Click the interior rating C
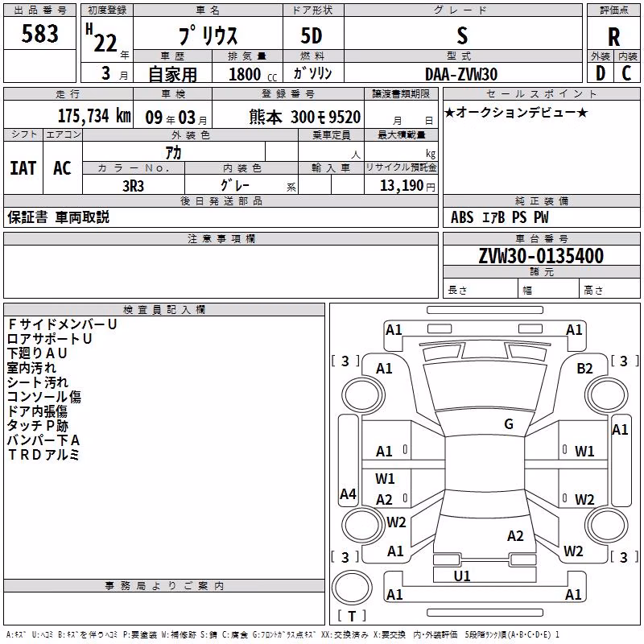 (626, 73)
